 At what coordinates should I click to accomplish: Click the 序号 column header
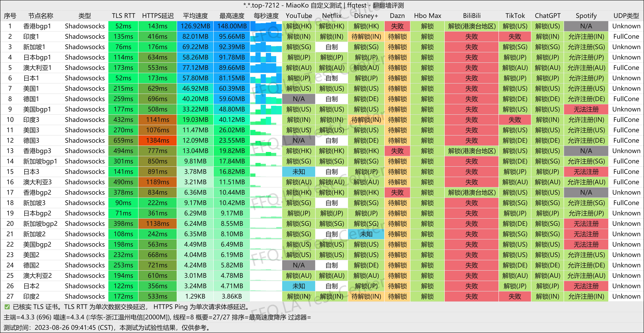tap(10, 16)
